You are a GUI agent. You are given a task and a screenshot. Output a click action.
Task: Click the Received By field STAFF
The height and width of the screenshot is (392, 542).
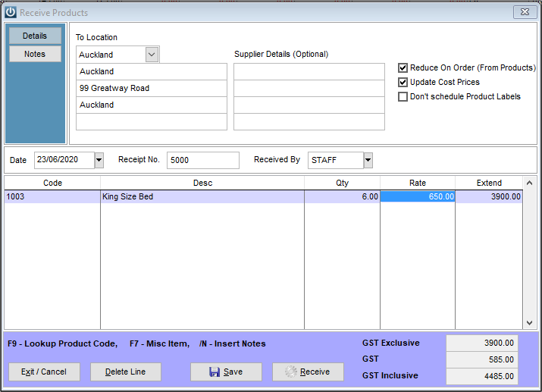[x=336, y=161]
